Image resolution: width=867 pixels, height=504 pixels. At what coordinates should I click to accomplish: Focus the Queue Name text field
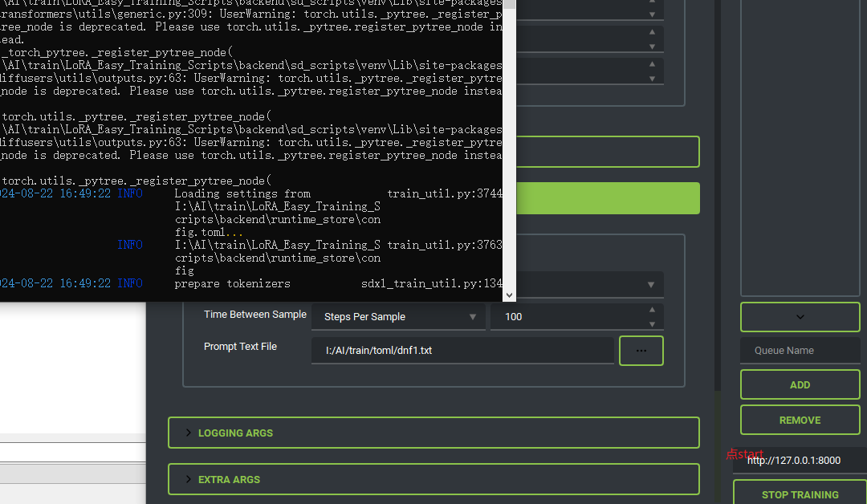coord(800,351)
